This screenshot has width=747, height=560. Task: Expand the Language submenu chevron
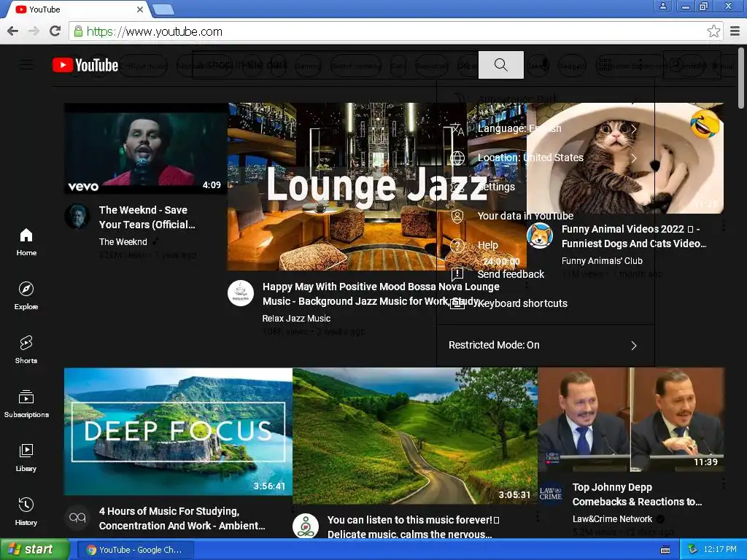click(634, 129)
